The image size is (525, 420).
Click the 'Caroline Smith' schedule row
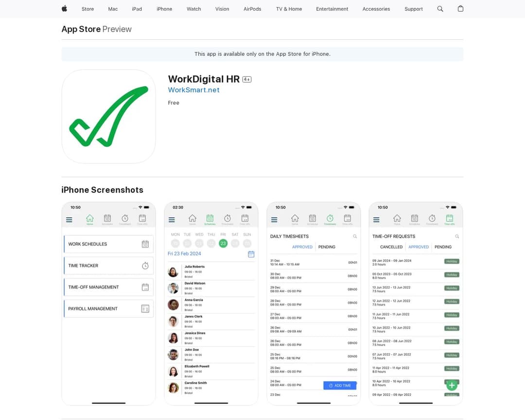tap(211, 388)
